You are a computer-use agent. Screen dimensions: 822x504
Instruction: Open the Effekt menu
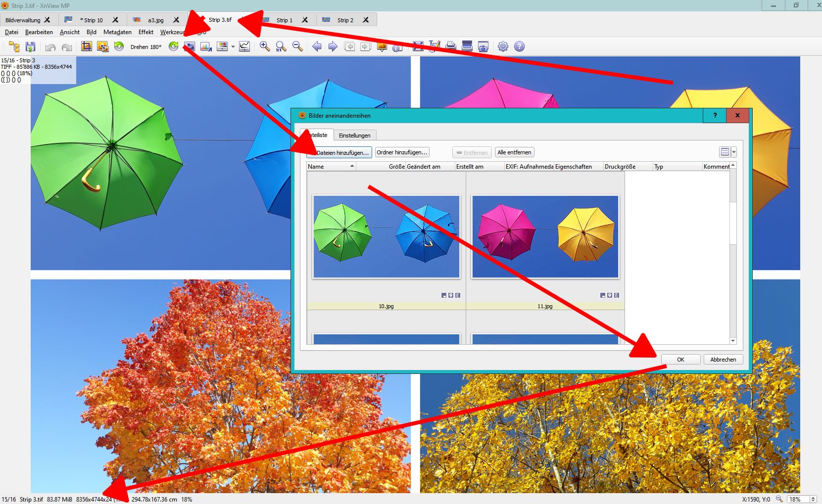[146, 32]
